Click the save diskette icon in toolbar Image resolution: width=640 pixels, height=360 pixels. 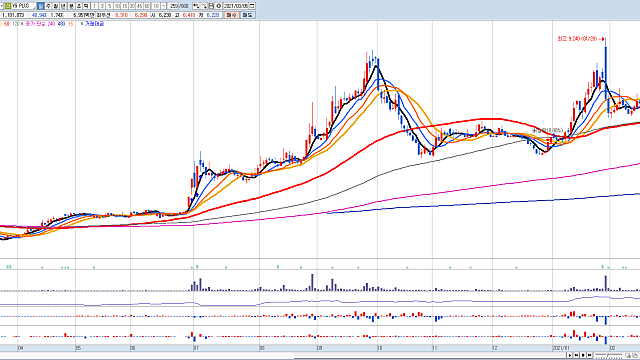[x=211, y=6]
